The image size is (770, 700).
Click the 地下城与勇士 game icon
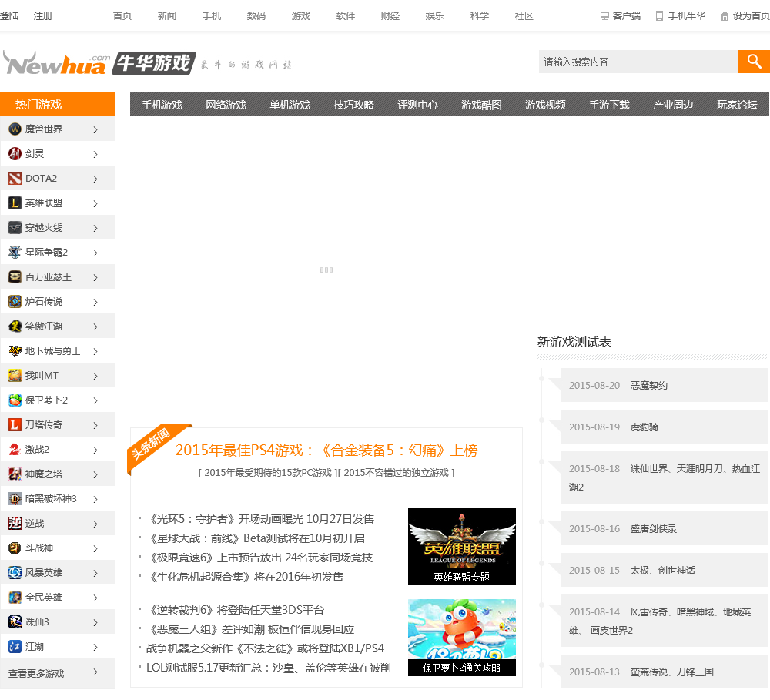pyautogui.click(x=15, y=350)
